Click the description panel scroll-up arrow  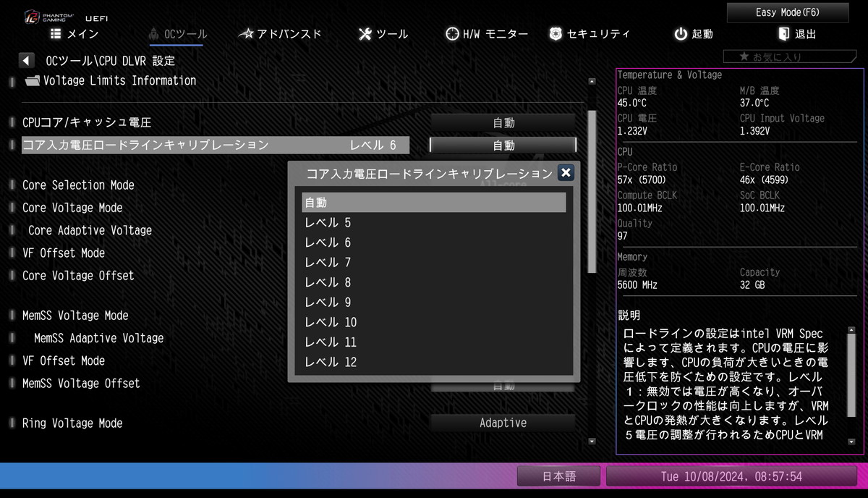(x=851, y=330)
